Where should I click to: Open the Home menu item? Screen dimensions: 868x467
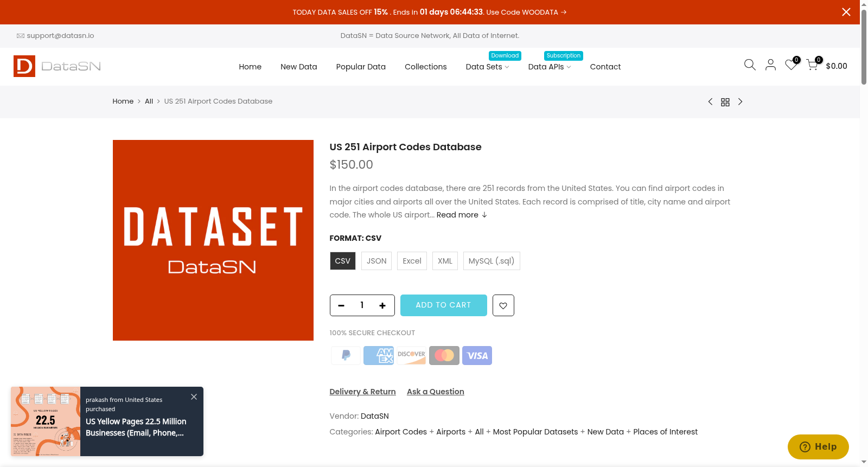point(250,67)
